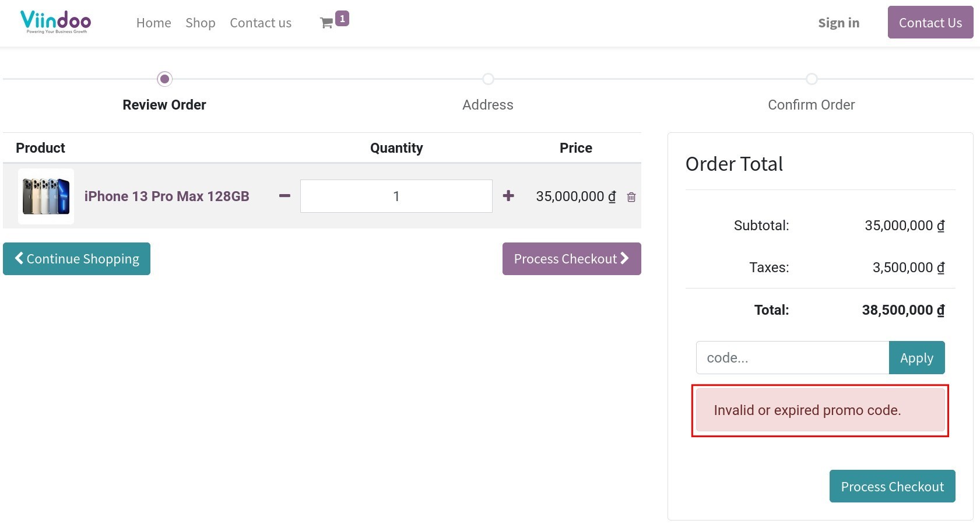The width and height of the screenshot is (980, 524).
Task: Go to the Home page
Action: (x=153, y=23)
